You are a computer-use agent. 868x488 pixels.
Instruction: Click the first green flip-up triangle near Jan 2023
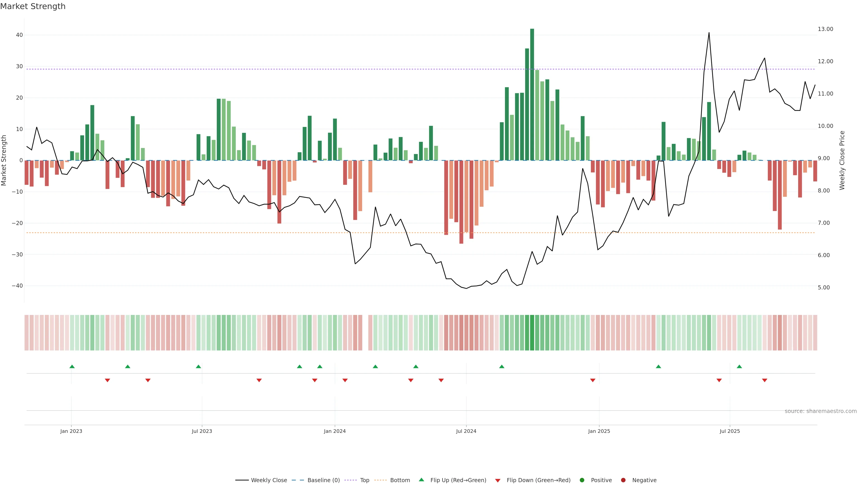[x=72, y=366]
